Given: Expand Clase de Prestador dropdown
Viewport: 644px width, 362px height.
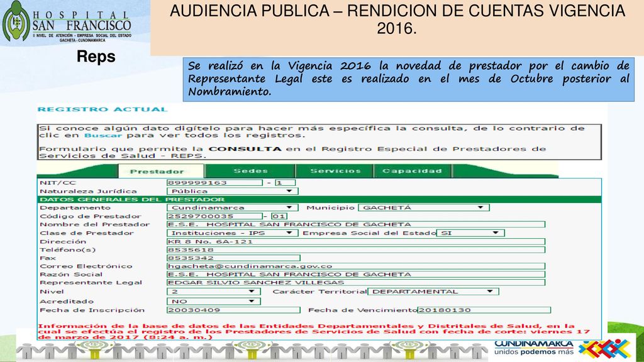Looking at the screenshot, I should coord(233,233).
